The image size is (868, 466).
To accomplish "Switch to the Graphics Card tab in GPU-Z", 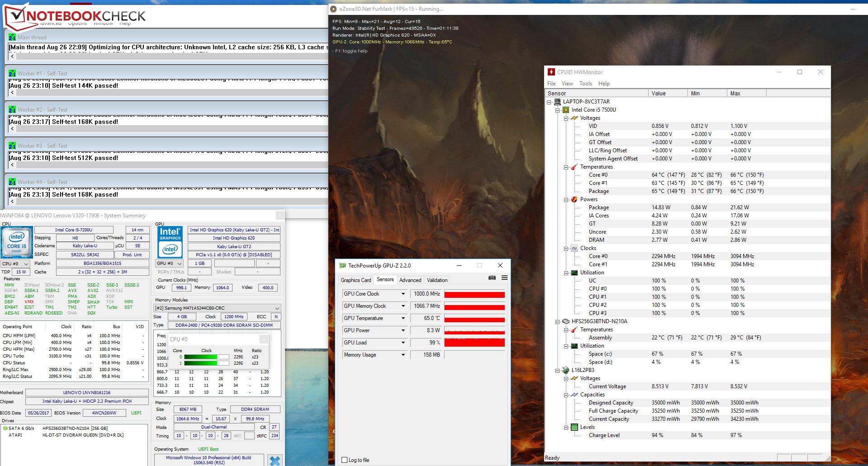I will (356, 280).
